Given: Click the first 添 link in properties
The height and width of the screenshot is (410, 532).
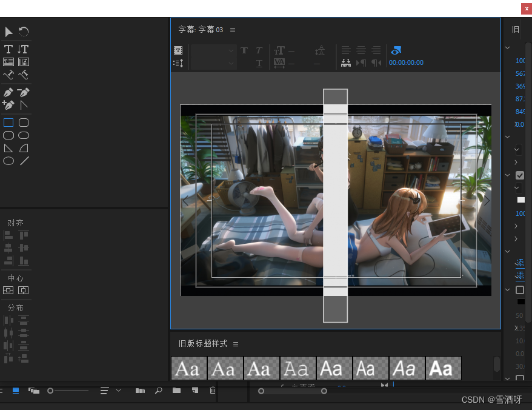Looking at the screenshot, I should tap(520, 263).
